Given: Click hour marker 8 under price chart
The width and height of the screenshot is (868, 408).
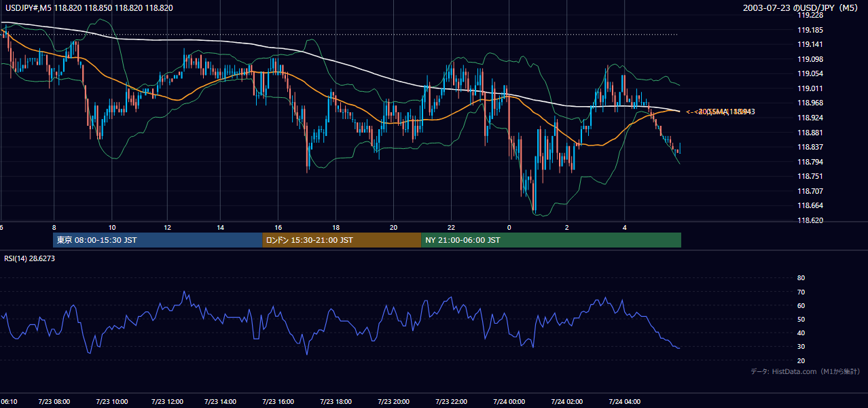Looking at the screenshot, I should pos(54,227).
